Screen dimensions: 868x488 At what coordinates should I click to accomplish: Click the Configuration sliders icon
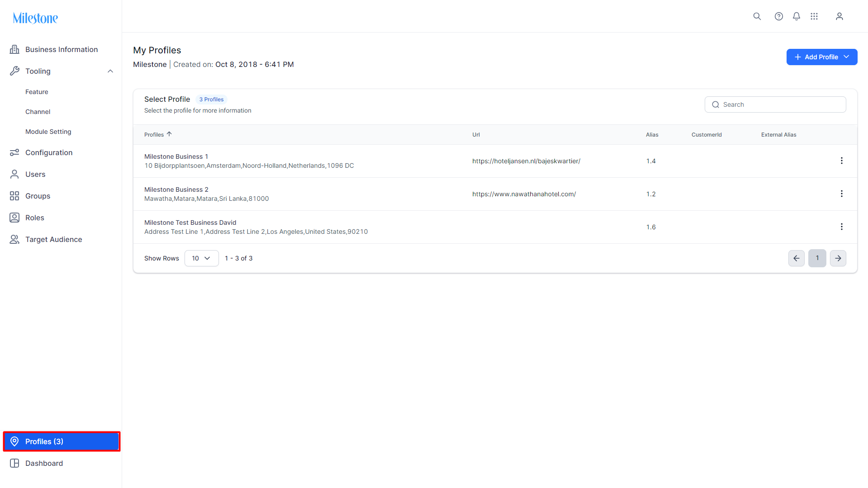pyautogui.click(x=14, y=152)
